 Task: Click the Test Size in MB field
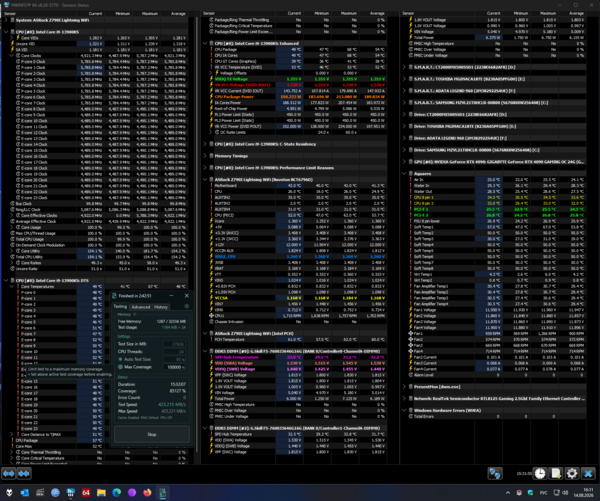[x=174, y=344]
